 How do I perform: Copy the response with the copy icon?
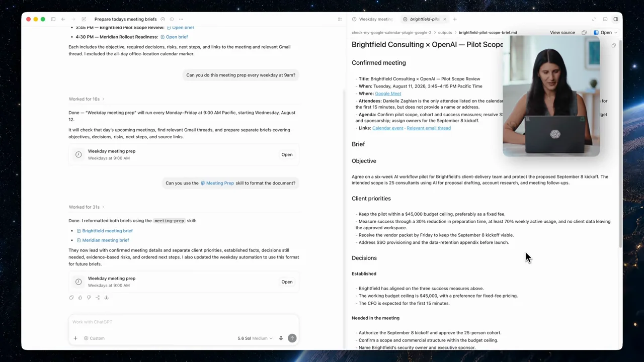pyautogui.click(x=71, y=298)
